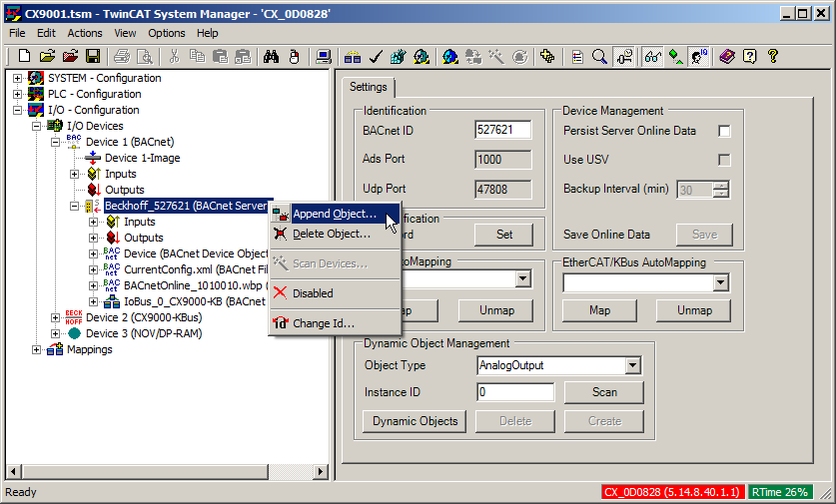Viewport: 836px width, 504px height.
Task: Open the Object Type AnalogOutput dropdown
Action: (632, 365)
